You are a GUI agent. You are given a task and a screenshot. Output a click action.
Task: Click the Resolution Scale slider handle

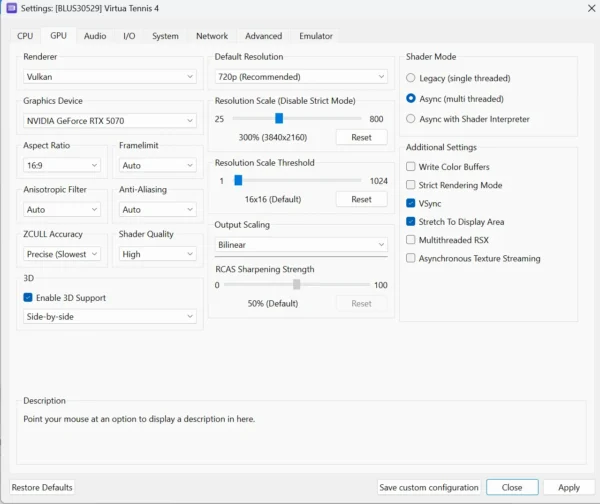(x=279, y=118)
